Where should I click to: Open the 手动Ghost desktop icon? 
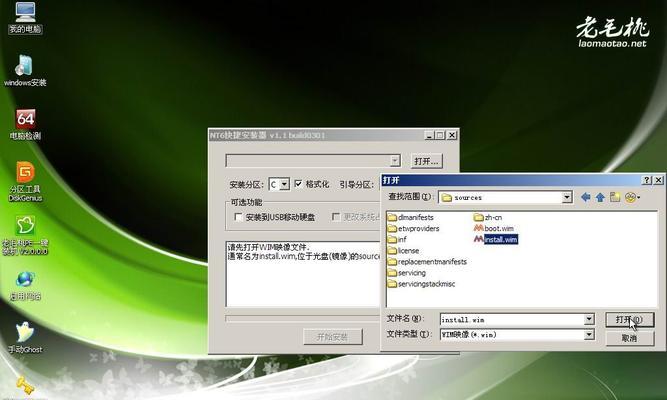pyautogui.click(x=25, y=335)
